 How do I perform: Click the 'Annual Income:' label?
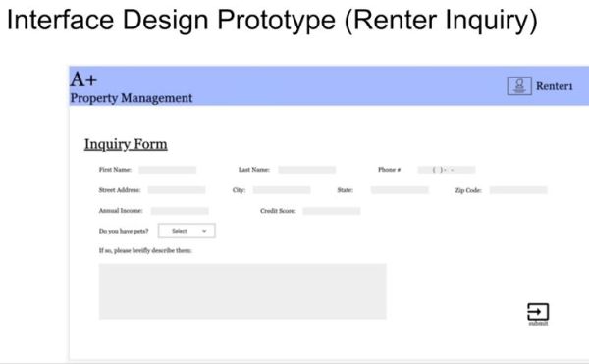pos(121,211)
